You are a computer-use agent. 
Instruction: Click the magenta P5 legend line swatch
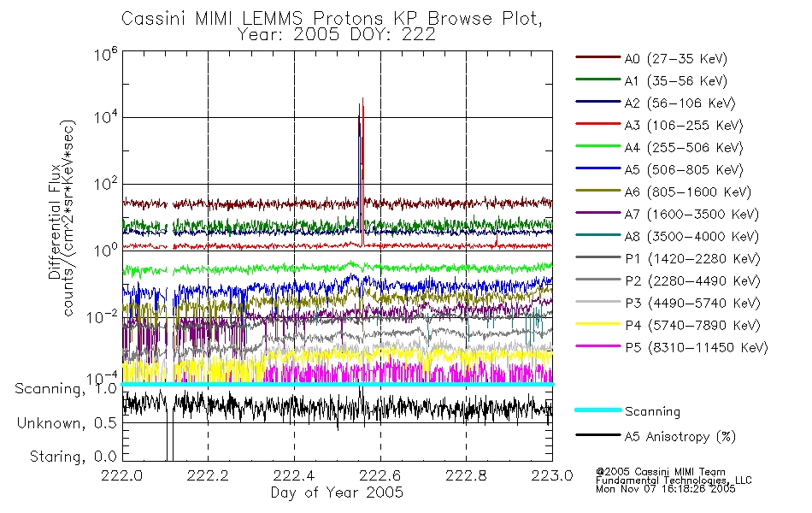[598, 345]
